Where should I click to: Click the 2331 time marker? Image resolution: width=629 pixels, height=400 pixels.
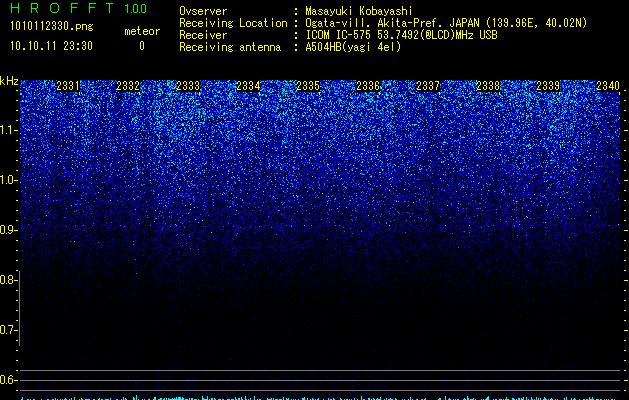coord(68,86)
